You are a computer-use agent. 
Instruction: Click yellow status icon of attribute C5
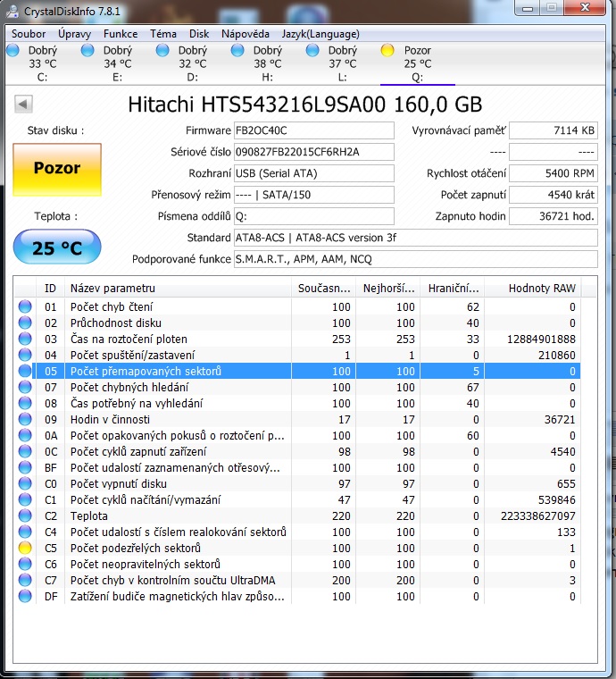[25, 548]
